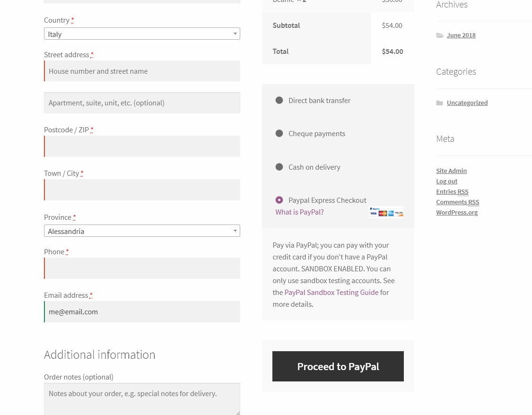
Task: Open the June 2018 archive link
Action: click(x=461, y=35)
